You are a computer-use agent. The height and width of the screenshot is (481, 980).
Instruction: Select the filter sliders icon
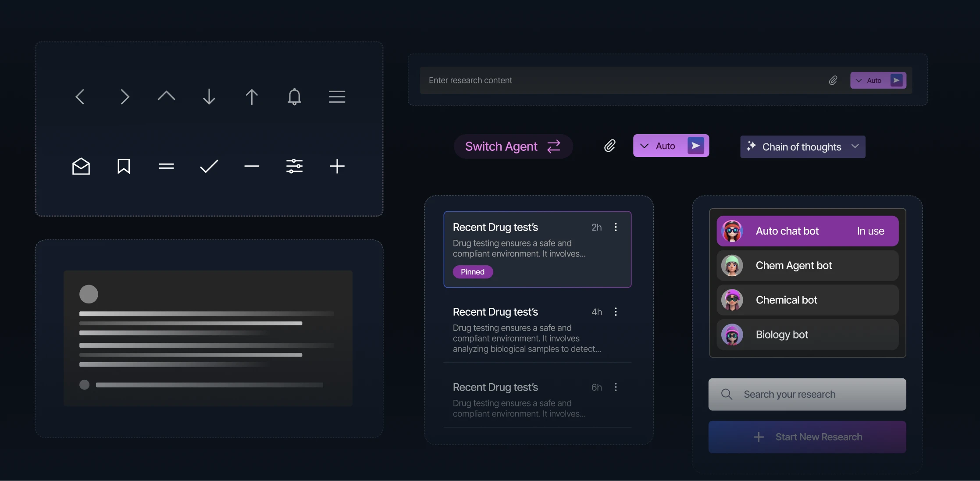(x=294, y=166)
